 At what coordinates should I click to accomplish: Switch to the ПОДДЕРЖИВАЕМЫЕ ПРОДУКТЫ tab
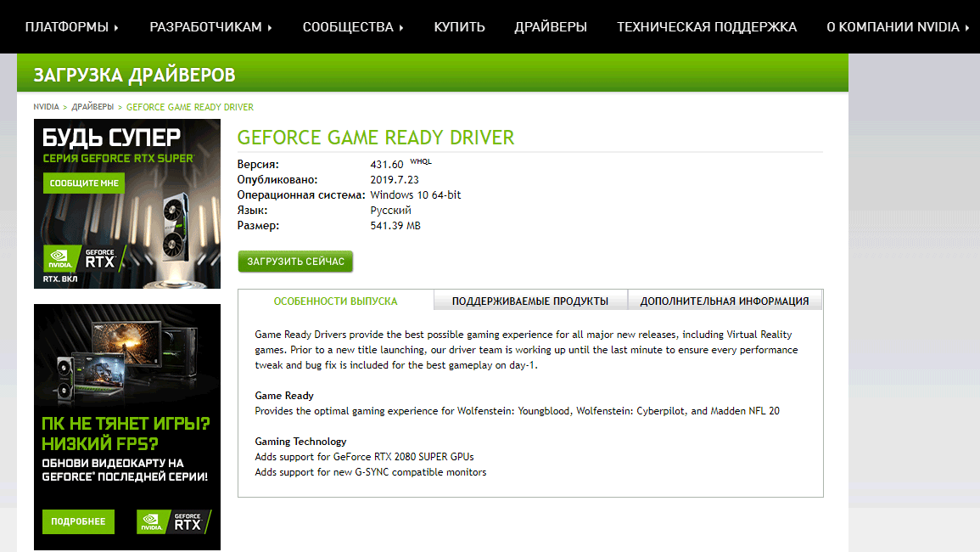[x=530, y=301]
